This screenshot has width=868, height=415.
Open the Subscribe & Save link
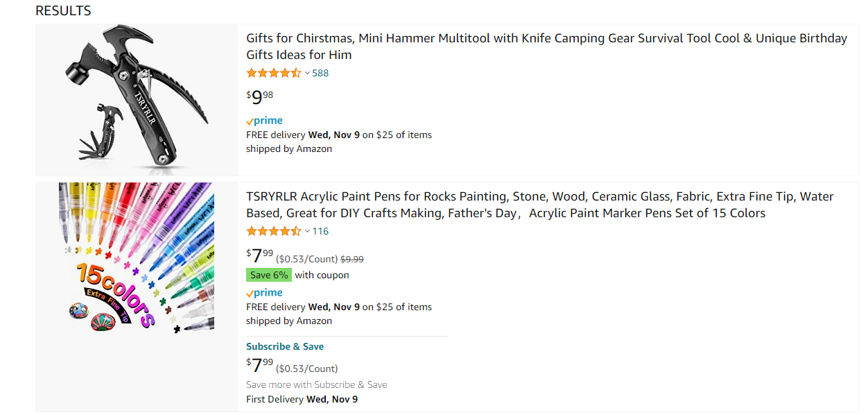pyautogui.click(x=285, y=346)
